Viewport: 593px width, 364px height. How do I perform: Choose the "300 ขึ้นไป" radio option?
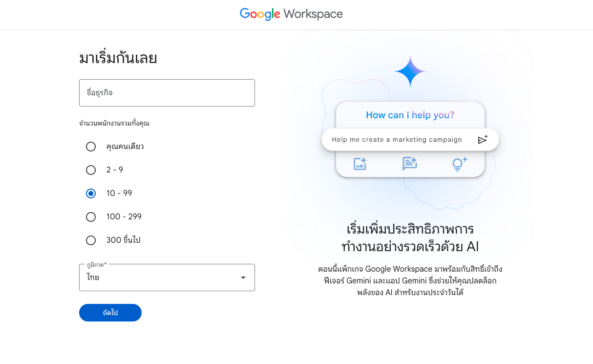91,240
